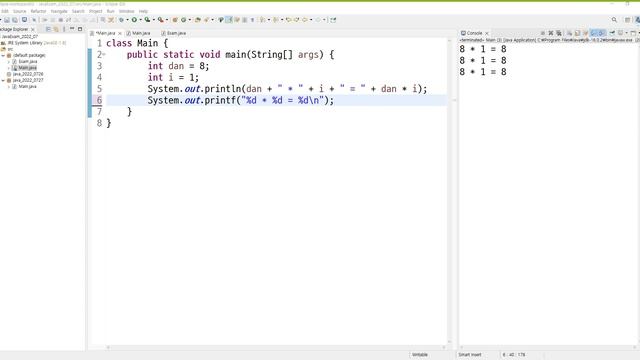Toggle Link with Editor in Package Explorer
640x360 pixels.
pyautogui.click(x=56, y=29)
